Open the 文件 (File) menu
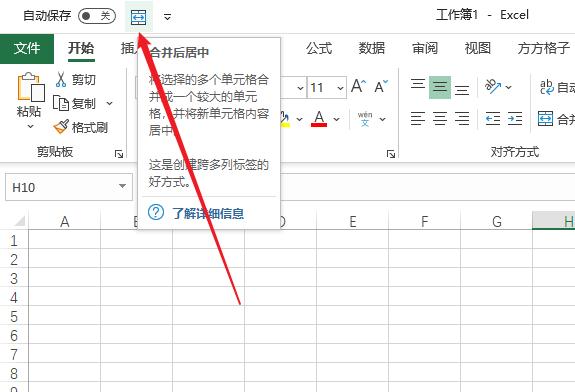Screen dimensions: 575x392 point(27,48)
